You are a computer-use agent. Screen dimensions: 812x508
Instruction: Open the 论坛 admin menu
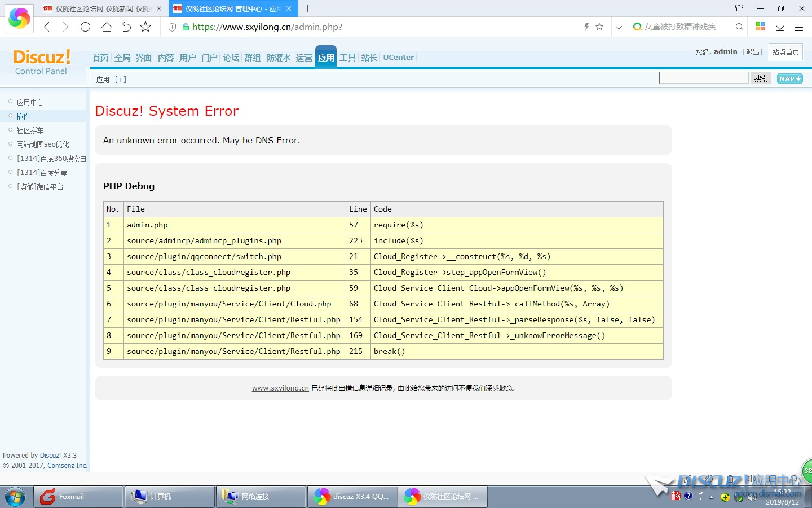[231, 58]
